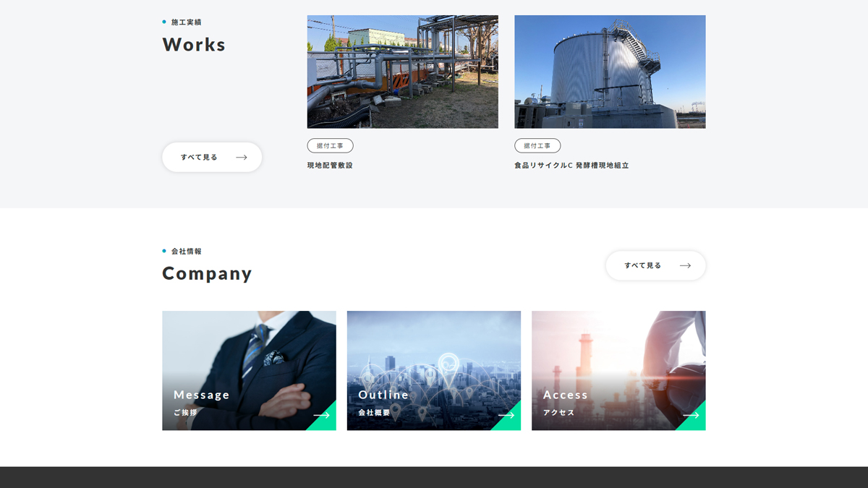Click the green arrow icon on Access card
The image size is (868, 488).
pos(692,416)
